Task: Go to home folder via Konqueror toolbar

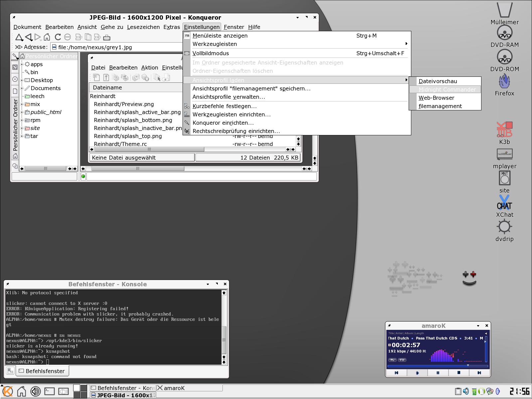Action: 47,37
